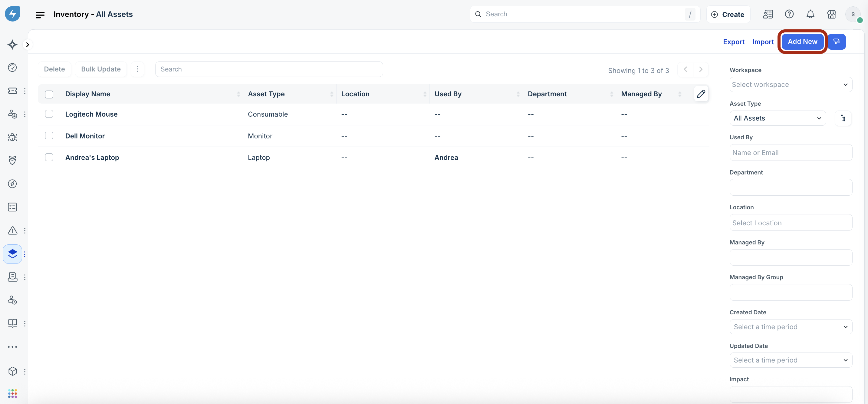Click the Add New button
Viewport: 868px width, 404px height.
[802, 41]
